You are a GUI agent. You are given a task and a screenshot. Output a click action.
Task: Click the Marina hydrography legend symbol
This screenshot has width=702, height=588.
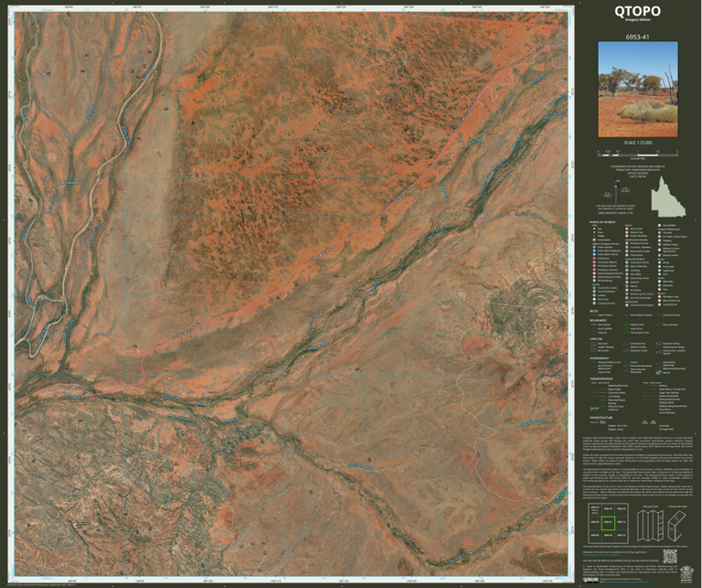point(658,372)
